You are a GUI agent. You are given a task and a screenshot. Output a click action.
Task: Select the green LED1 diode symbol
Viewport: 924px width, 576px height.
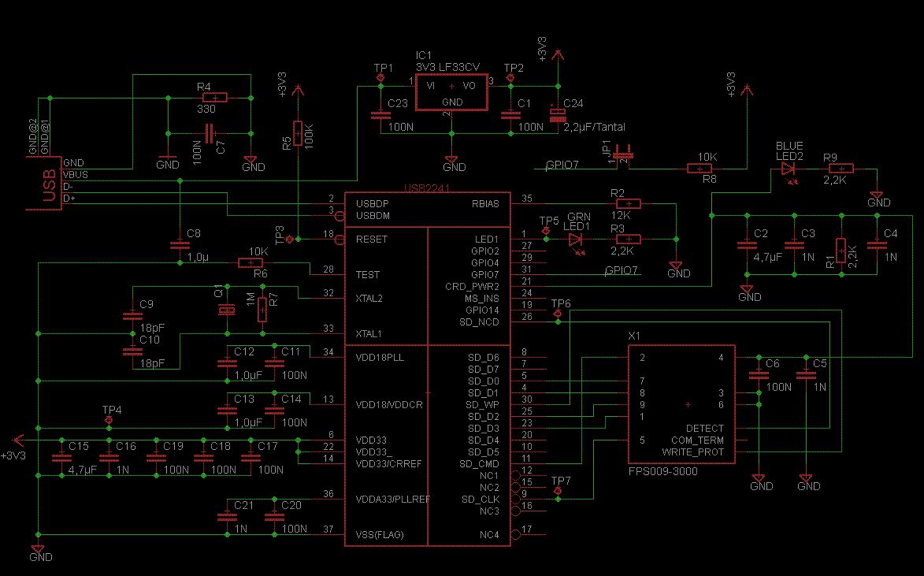[575, 240]
